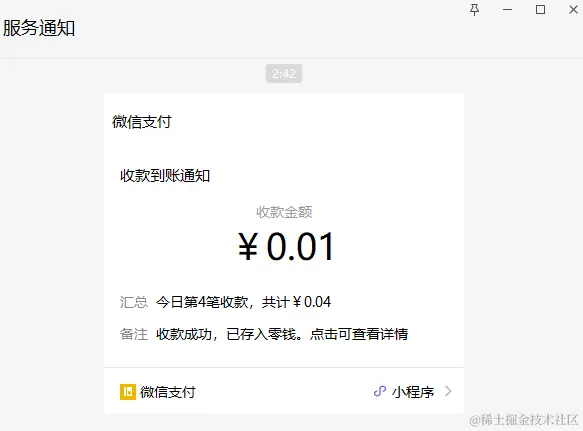Maximize the 服务通知 window
This screenshot has height=431, width=583.
[540, 10]
